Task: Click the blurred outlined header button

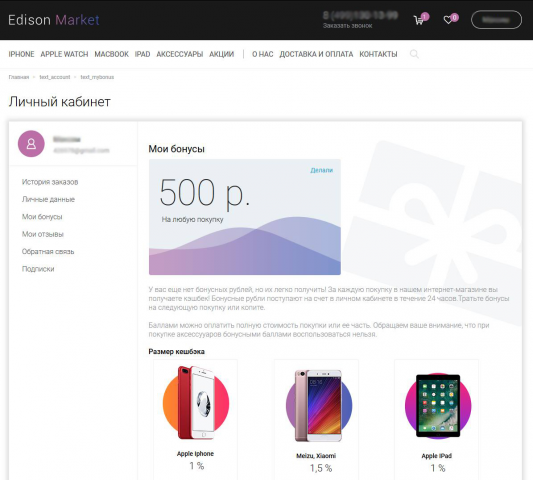Action: (x=496, y=20)
